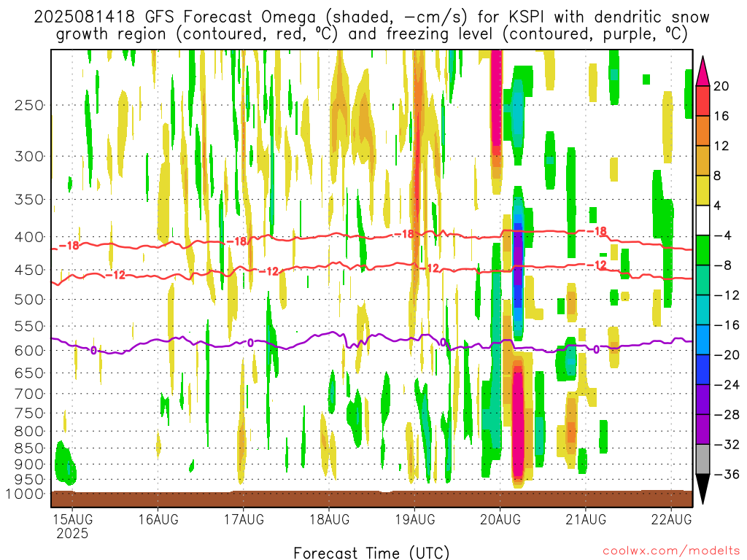
Task: Click the 650 pressure level label
Action: (29, 373)
